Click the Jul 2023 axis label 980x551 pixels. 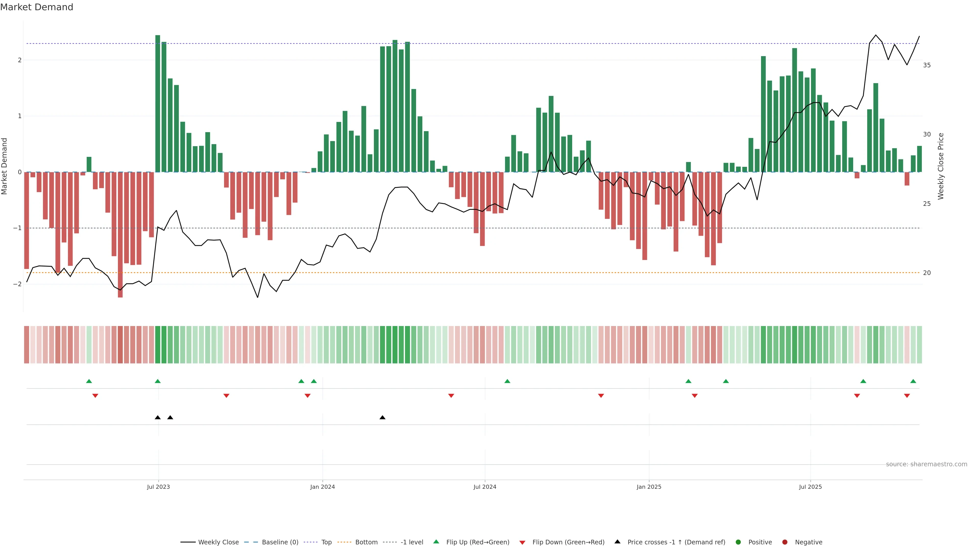click(x=158, y=487)
